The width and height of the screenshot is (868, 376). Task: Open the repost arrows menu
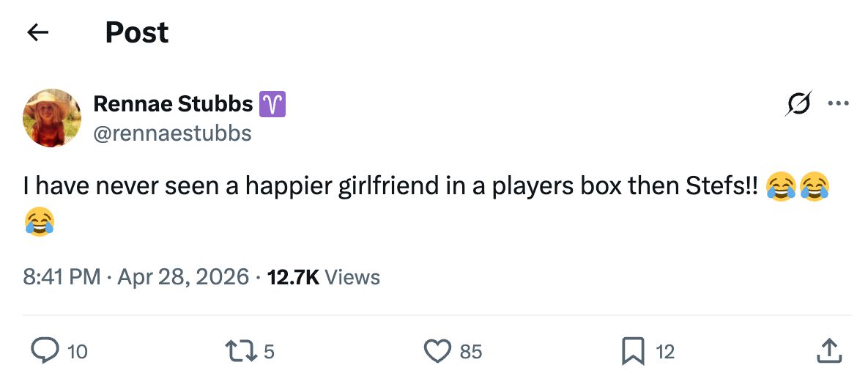click(243, 351)
